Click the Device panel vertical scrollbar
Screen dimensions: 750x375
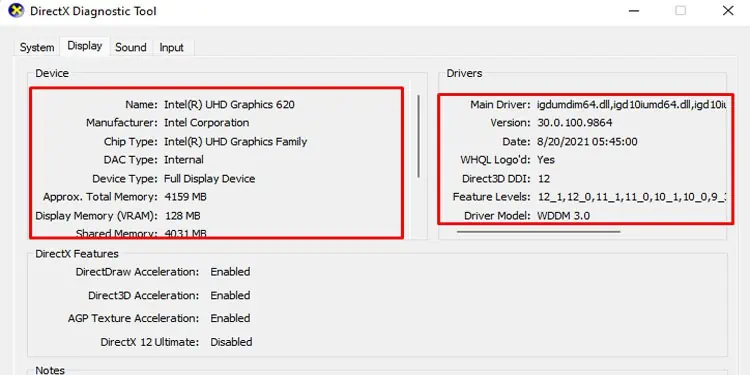pyautogui.click(x=419, y=136)
